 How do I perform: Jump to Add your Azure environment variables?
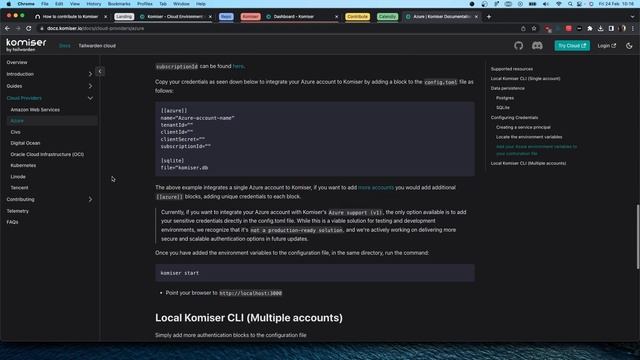pyautogui.click(x=536, y=150)
